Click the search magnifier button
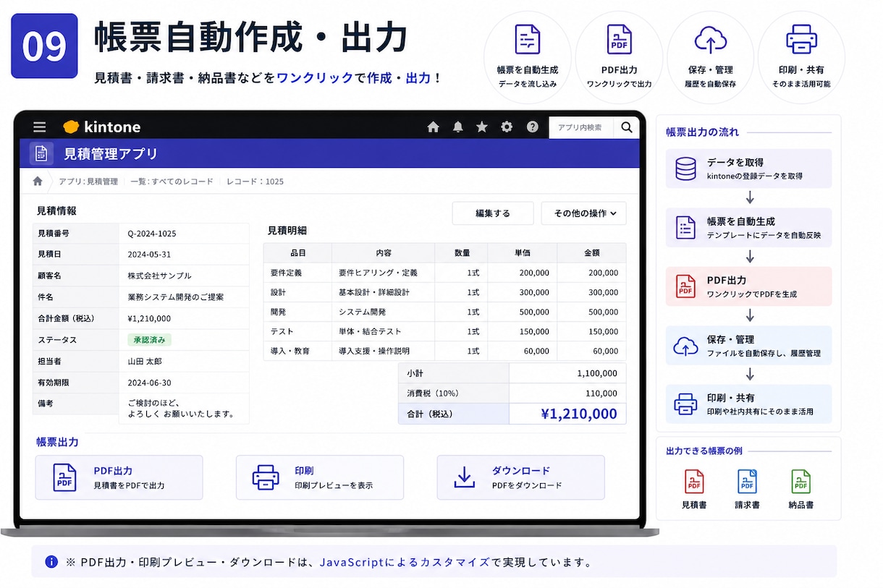This screenshot has width=883, height=588. click(627, 127)
